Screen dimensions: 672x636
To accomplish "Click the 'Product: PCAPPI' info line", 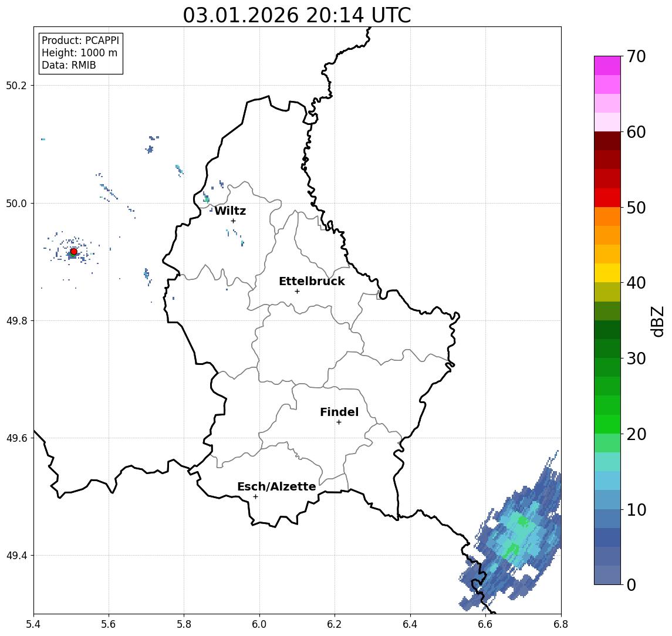I will pos(80,40).
